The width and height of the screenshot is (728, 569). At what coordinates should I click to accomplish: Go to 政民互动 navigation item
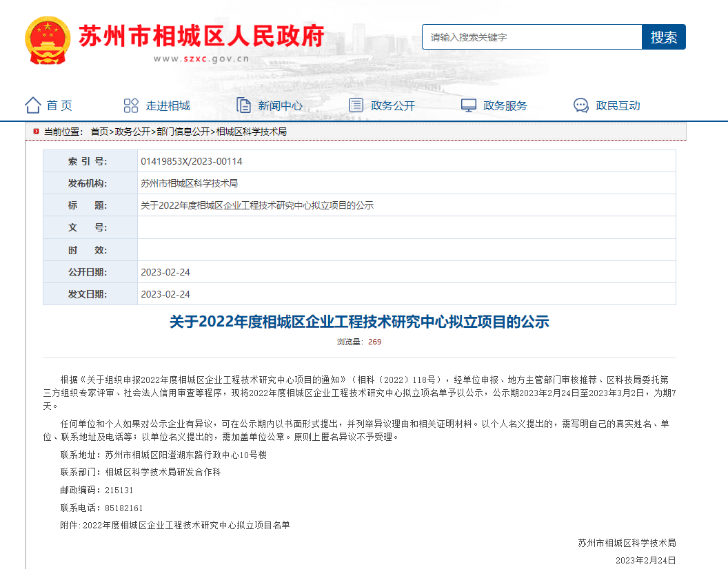point(618,105)
